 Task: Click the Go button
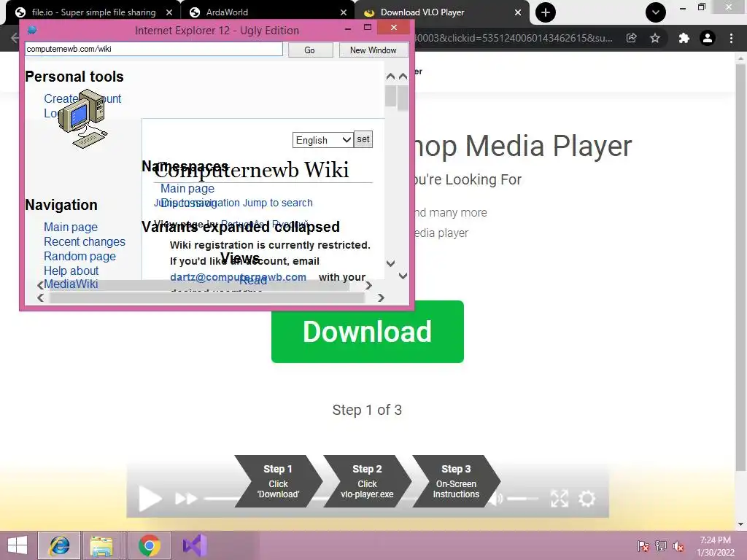tap(310, 50)
